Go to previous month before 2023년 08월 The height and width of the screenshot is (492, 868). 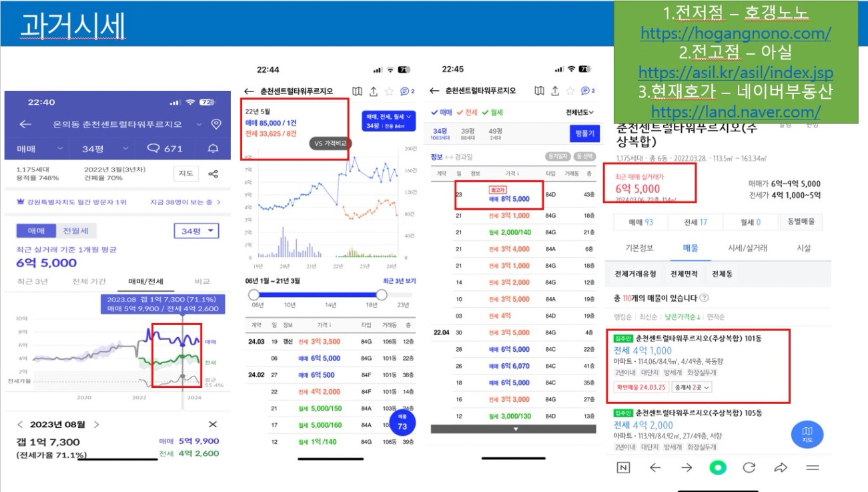coord(19,425)
